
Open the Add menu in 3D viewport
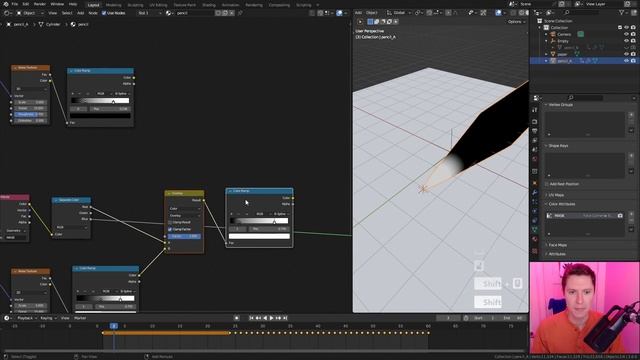(358, 13)
